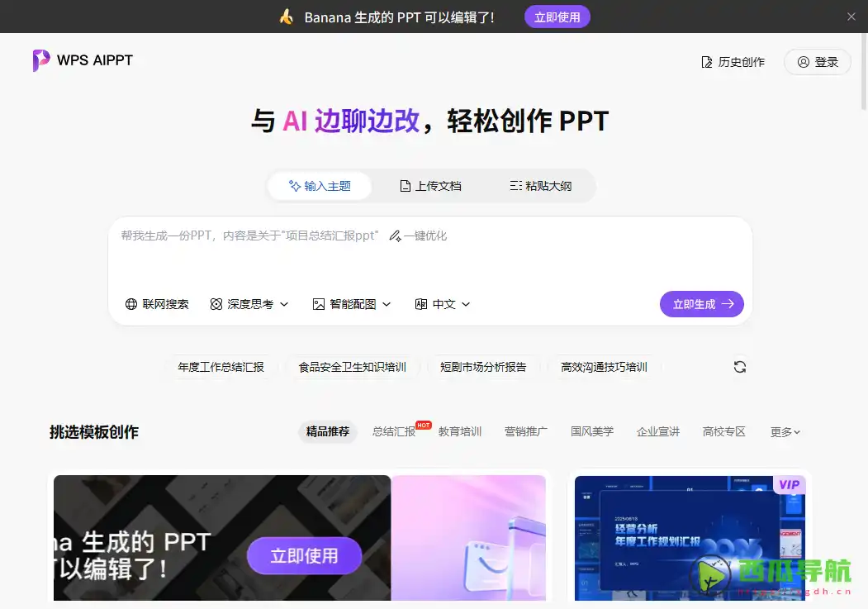Select the 智能配图 (smart images) icon

(318, 303)
